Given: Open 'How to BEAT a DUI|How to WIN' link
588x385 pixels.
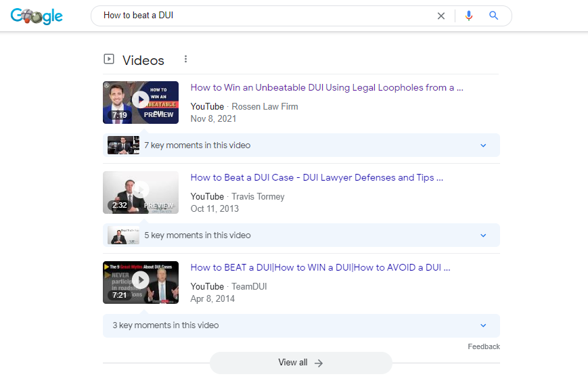Looking at the screenshot, I should pyautogui.click(x=320, y=267).
